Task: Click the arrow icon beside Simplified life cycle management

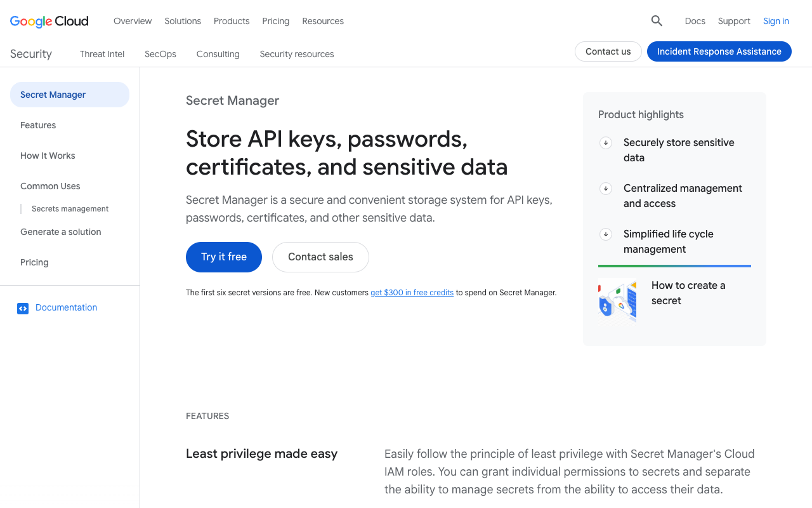Action: 606,234
